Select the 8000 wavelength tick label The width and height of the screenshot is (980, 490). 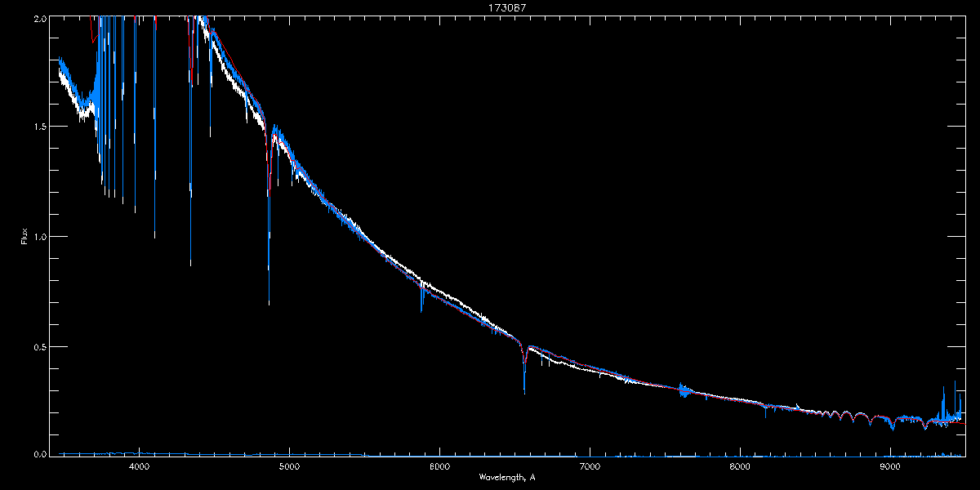pos(740,467)
